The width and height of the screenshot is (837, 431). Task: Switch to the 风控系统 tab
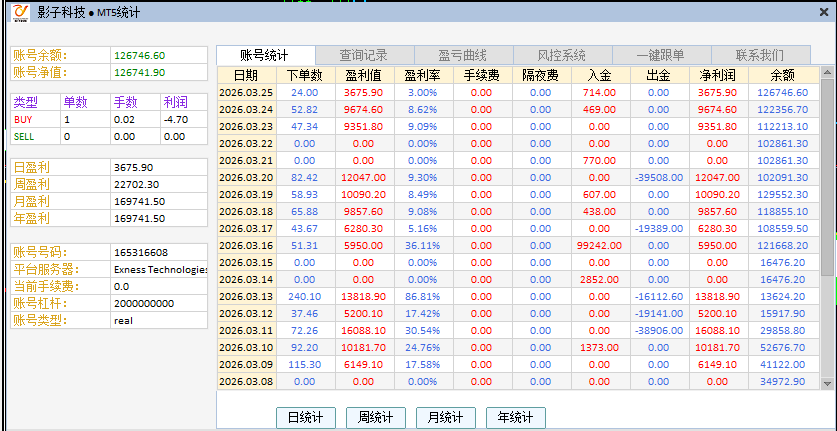(562, 55)
